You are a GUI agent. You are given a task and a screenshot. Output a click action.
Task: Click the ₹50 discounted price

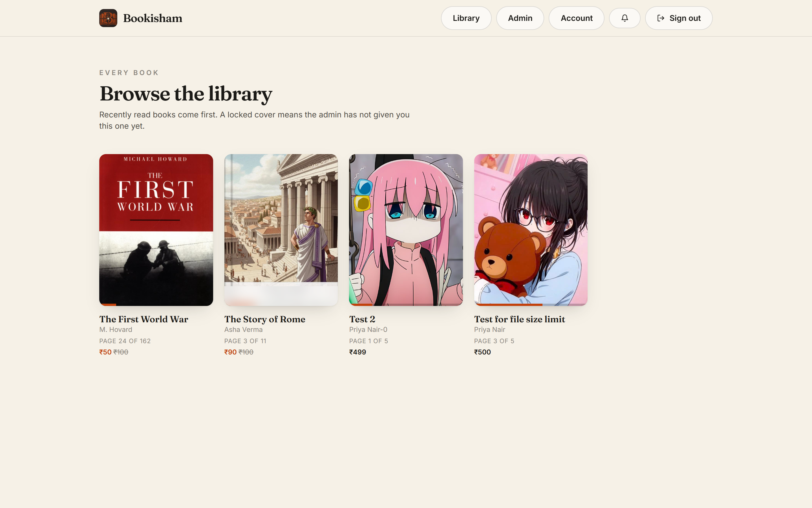click(x=105, y=352)
